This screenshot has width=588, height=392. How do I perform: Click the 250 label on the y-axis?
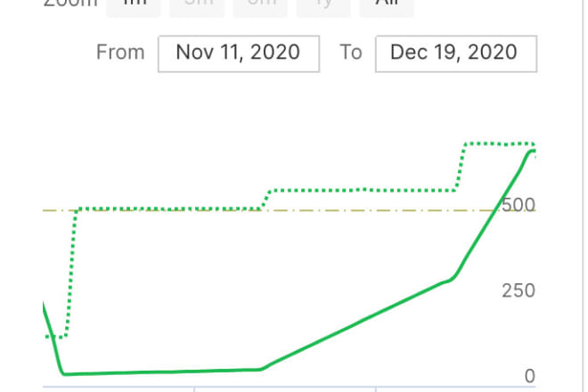[519, 290]
